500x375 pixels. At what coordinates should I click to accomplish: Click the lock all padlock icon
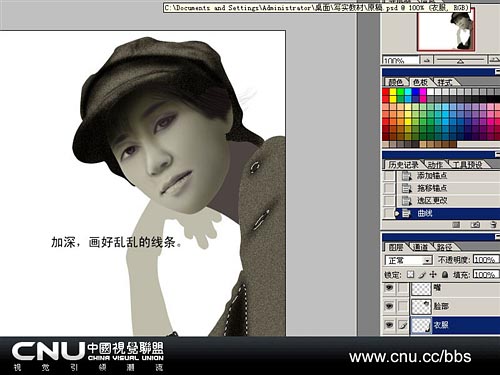pos(445,274)
